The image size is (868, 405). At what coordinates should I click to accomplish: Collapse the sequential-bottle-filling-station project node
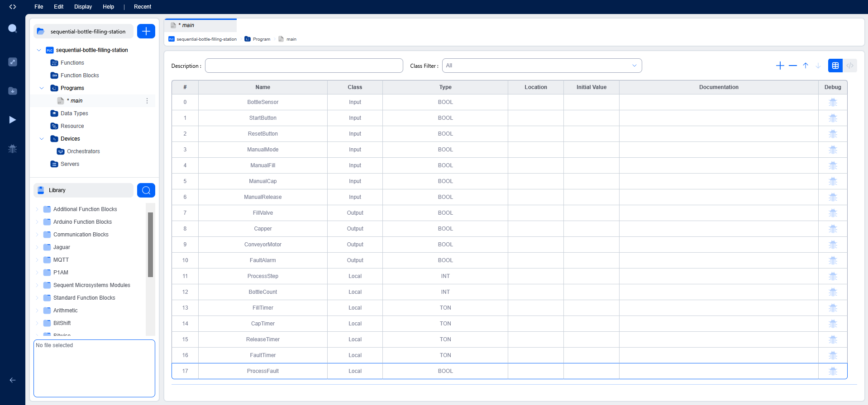(39, 50)
